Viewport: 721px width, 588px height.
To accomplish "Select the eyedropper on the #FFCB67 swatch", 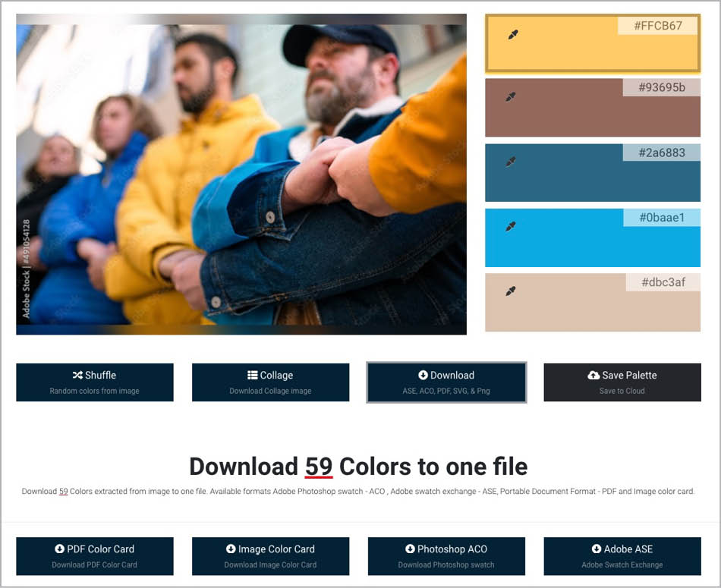I will pos(512,35).
